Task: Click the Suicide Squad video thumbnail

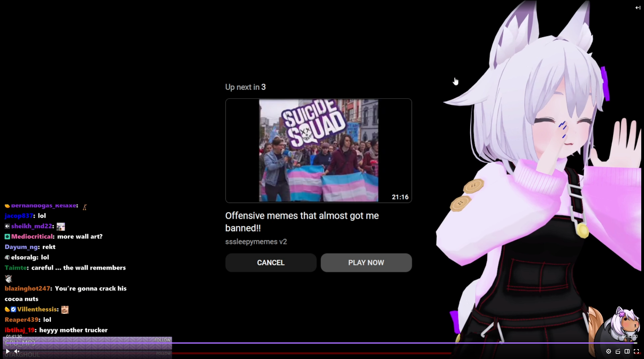Action: tap(318, 150)
